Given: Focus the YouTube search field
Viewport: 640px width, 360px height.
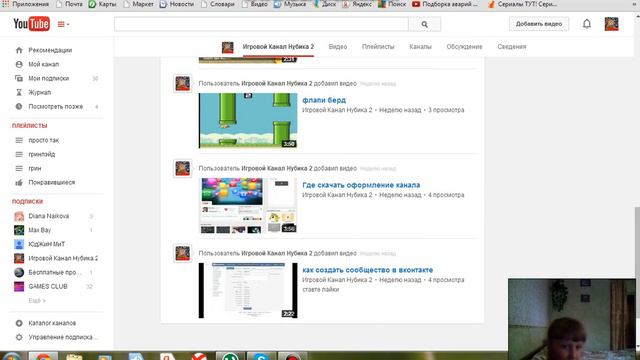Looking at the screenshot, I should (261, 24).
